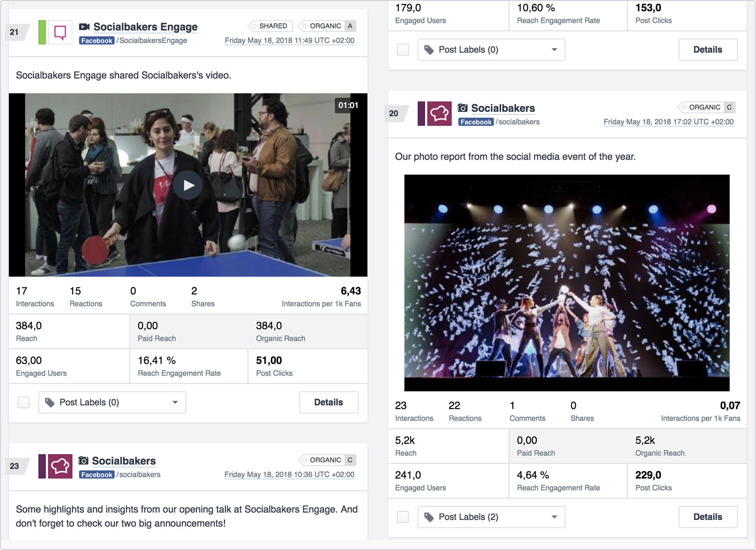Viewport: 756px width, 550px height.
Task: Open Reactions breakdown under 15 reactions
Action: coord(86,304)
